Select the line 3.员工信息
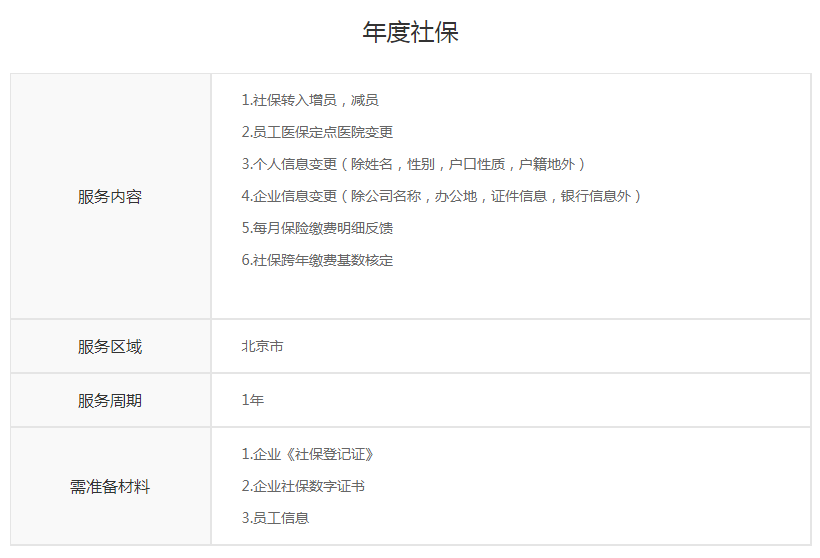This screenshot has height=558, width=820. point(275,518)
